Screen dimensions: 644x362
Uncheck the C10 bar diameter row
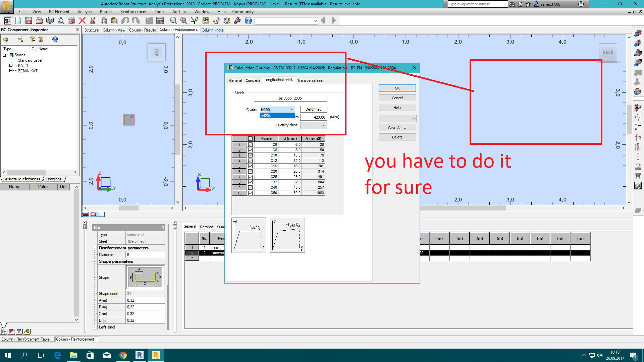coord(251,155)
